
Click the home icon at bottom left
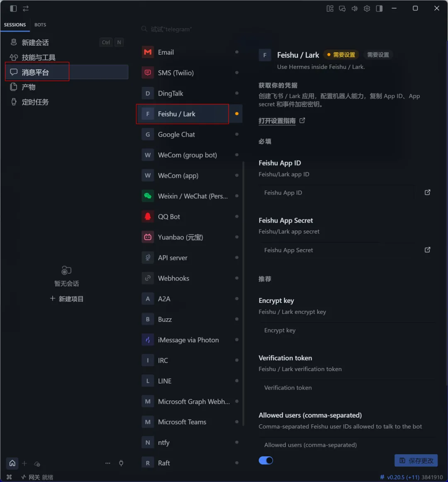tap(12, 463)
